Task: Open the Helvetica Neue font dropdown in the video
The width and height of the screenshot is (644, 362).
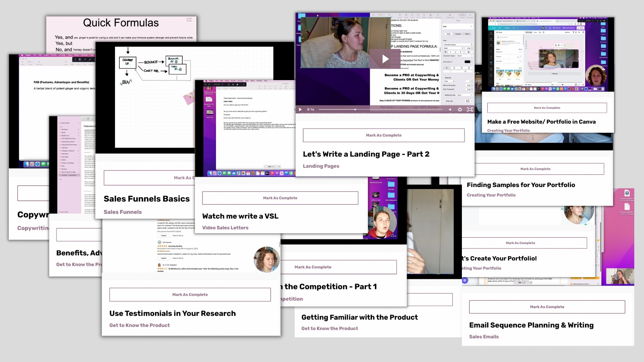Action: (458, 45)
